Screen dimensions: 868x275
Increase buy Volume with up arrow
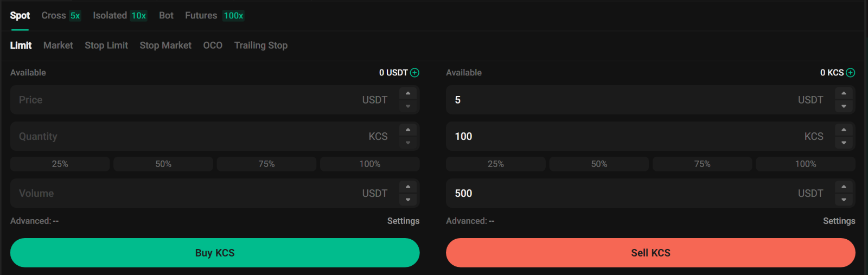408,187
